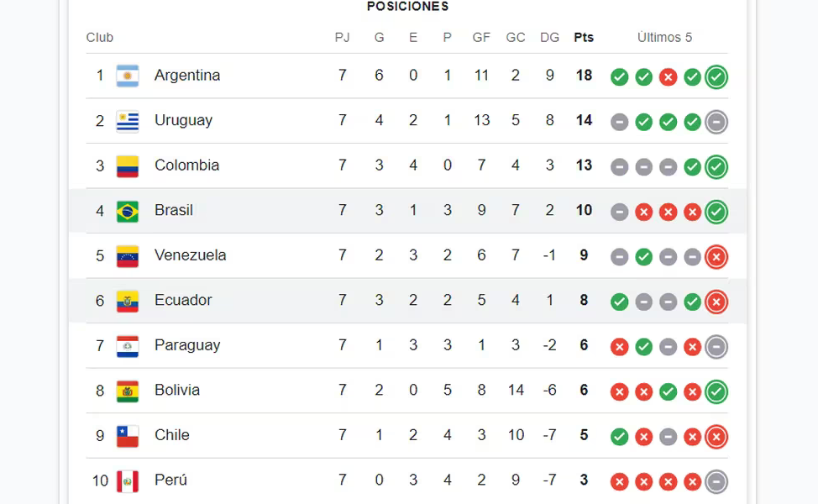The height and width of the screenshot is (504, 818).
Task: Click Venezuela's only green win icon
Action: pos(644,257)
